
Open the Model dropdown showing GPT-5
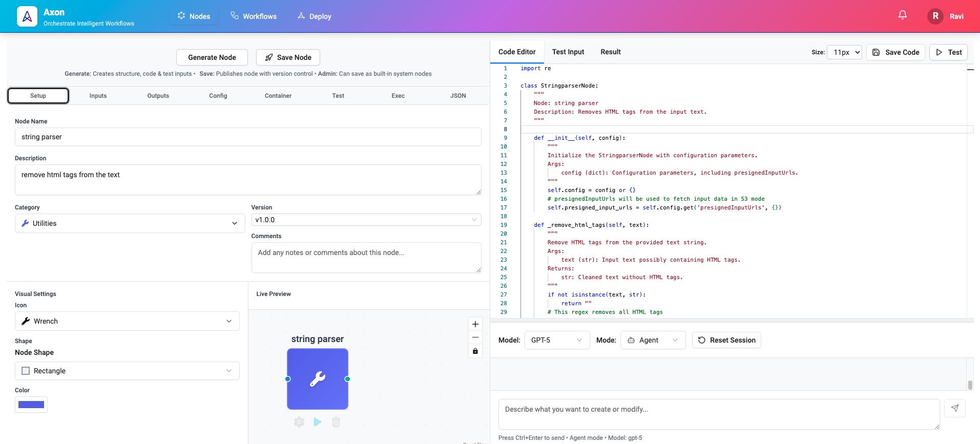coord(557,340)
